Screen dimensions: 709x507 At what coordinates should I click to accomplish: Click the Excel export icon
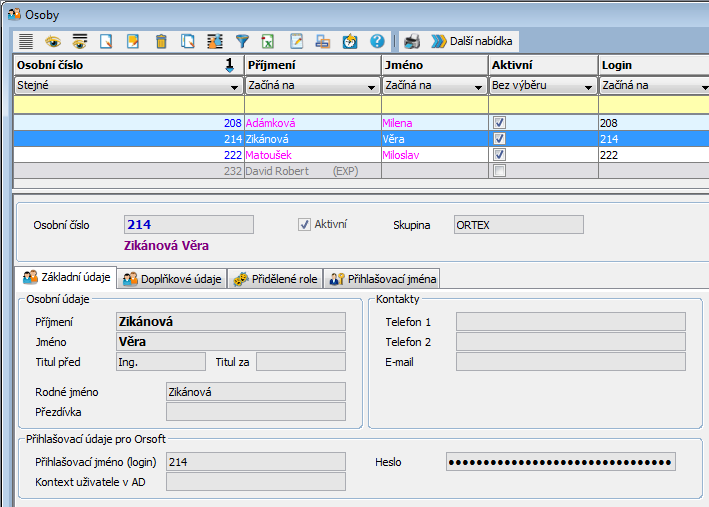[x=269, y=41]
